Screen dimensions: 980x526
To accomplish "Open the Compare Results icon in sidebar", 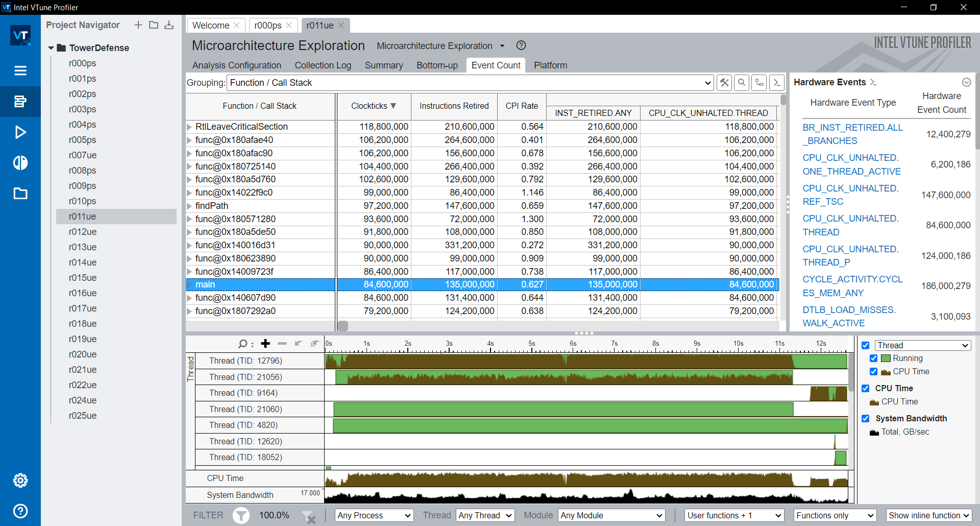I will [20, 163].
